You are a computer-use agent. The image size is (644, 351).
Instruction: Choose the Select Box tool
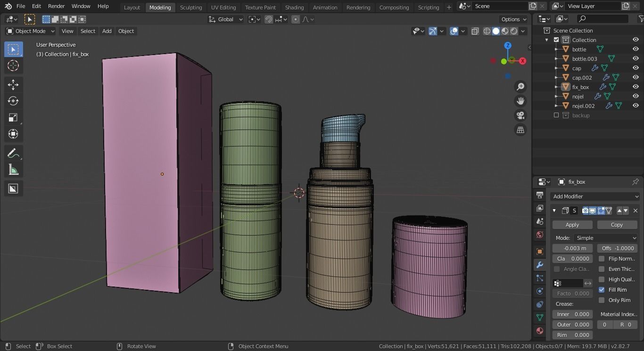pos(13,49)
